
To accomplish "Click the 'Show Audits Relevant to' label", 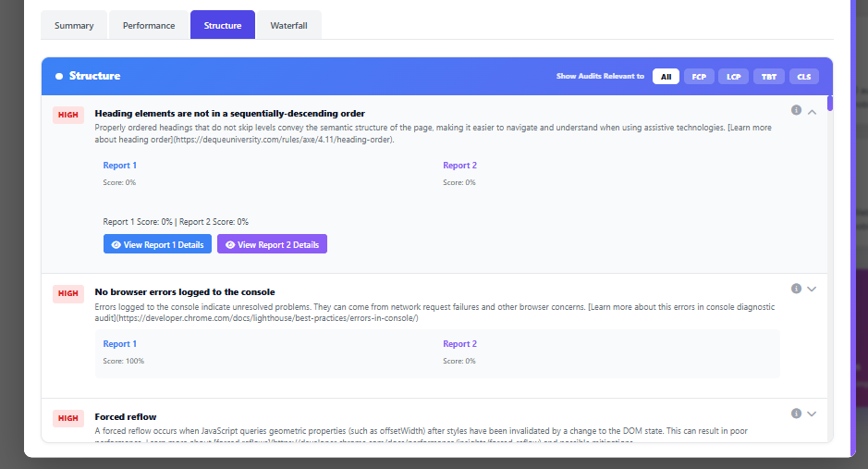I will point(600,77).
